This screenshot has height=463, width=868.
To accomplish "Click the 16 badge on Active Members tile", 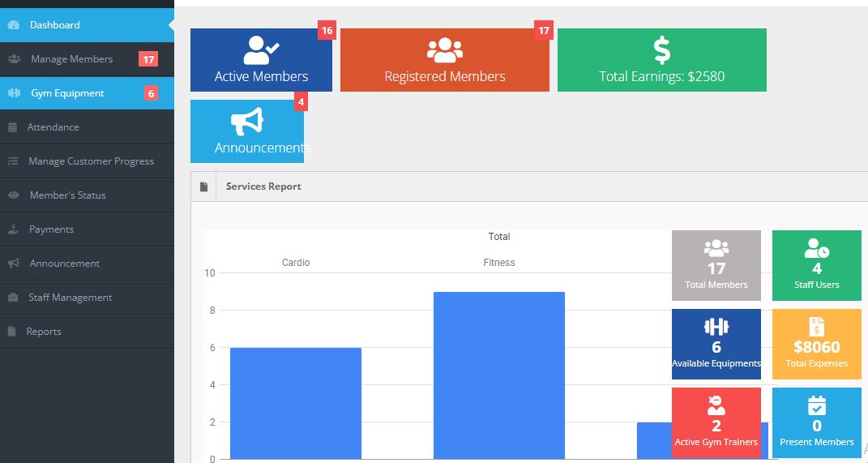I will [x=327, y=30].
